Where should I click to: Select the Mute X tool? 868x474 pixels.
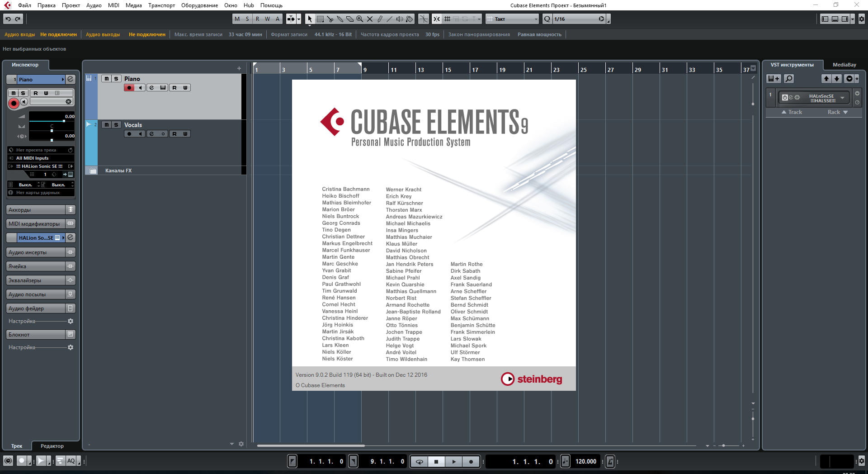point(370,19)
